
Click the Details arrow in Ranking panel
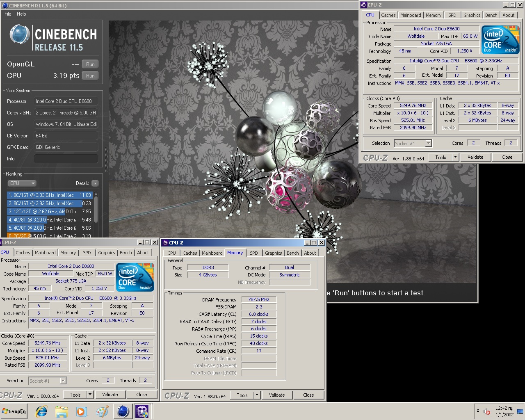click(95, 183)
